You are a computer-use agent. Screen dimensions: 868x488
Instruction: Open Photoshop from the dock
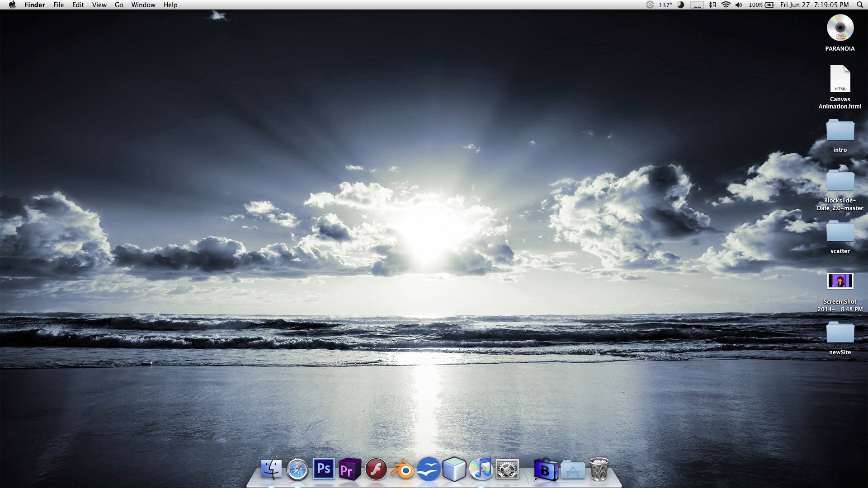click(x=324, y=469)
